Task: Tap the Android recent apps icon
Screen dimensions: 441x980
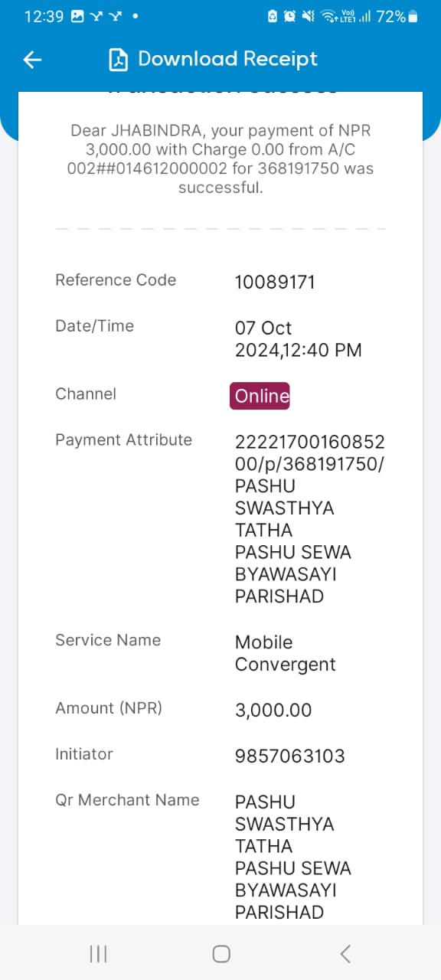Action: [x=98, y=953]
